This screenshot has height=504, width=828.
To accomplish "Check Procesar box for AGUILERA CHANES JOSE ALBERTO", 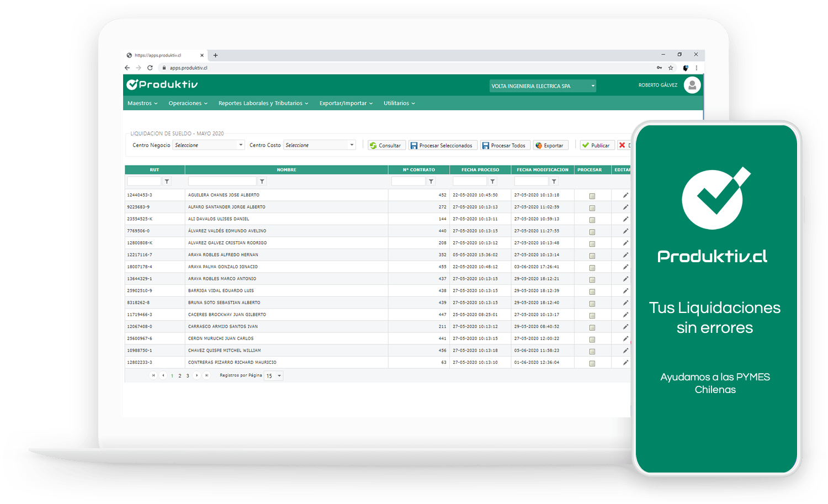I will point(592,196).
